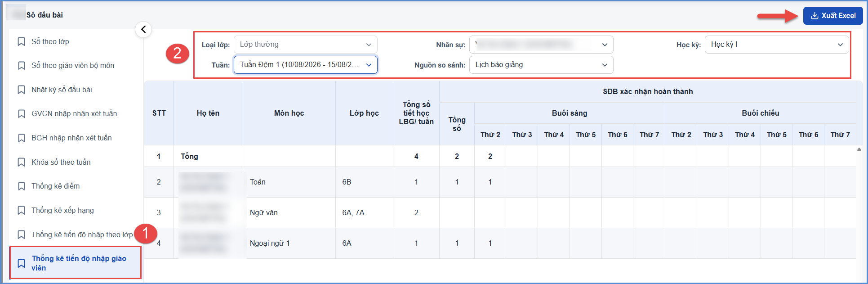Image resolution: width=868 pixels, height=284 pixels.
Task: Click the Xuất Excel export button
Action: pyautogui.click(x=833, y=16)
